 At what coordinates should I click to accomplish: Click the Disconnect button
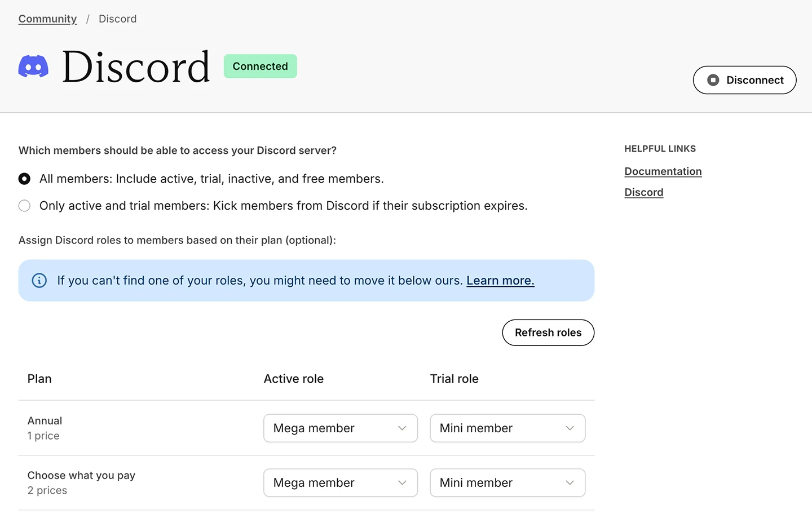click(744, 80)
